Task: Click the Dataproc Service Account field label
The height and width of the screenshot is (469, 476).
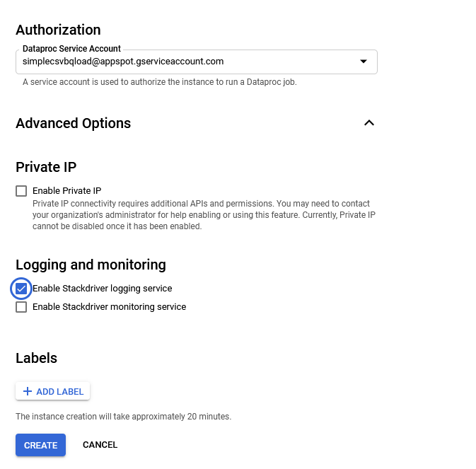Action: click(x=71, y=49)
